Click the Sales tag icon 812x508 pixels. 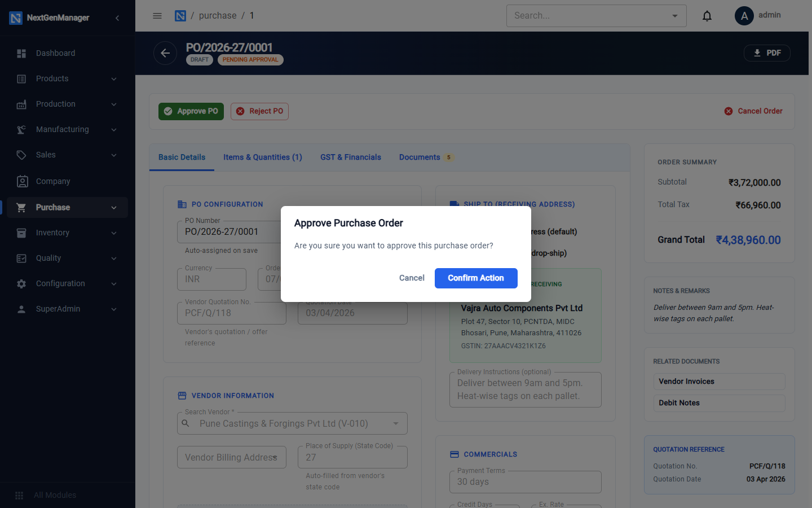(x=21, y=155)
